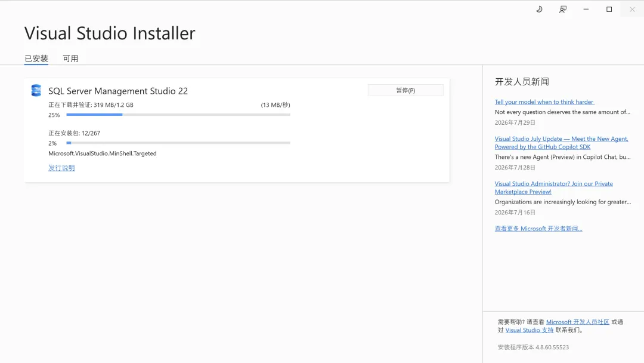Click the date 2026年7月29日
This screenshot has width=644, height=363.
point(515,122)
